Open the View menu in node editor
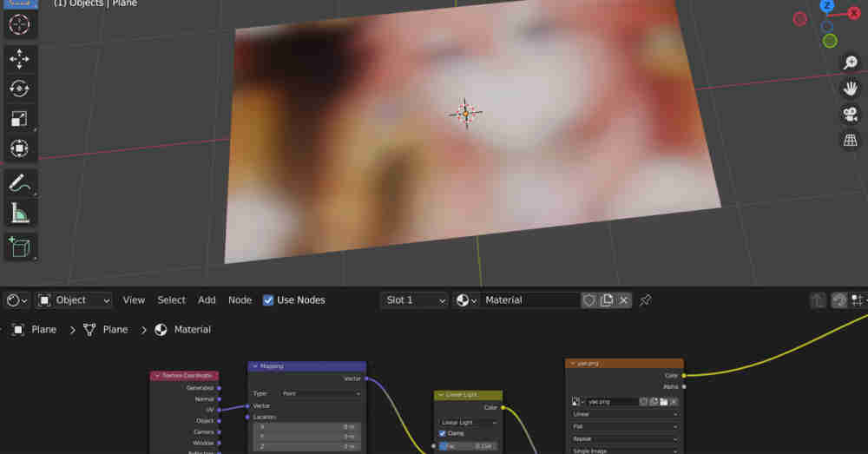 click(x=134, y=300)
